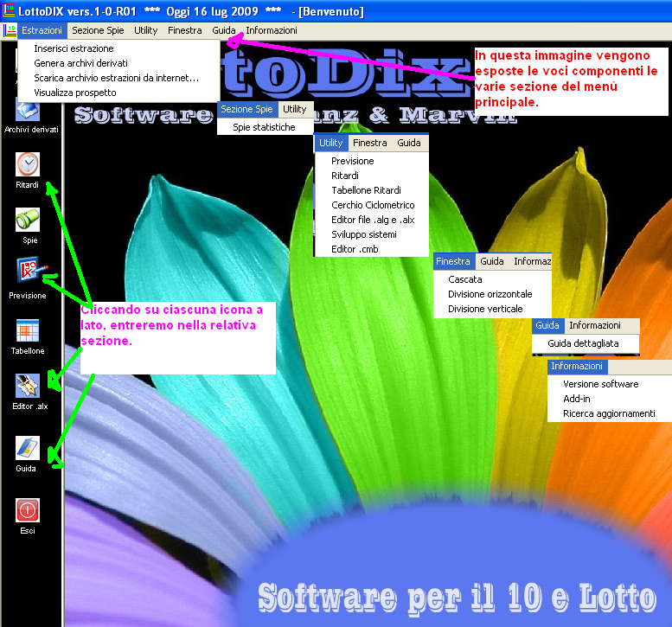The image size is (672, 627).
Task: Select Divisione verticale menu entry
Action: [x=492, y=309]
